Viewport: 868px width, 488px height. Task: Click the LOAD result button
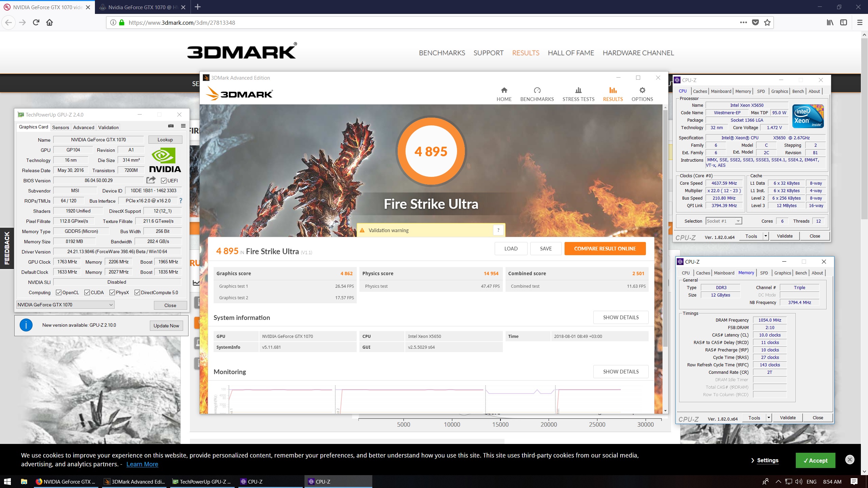pos(511,248)
